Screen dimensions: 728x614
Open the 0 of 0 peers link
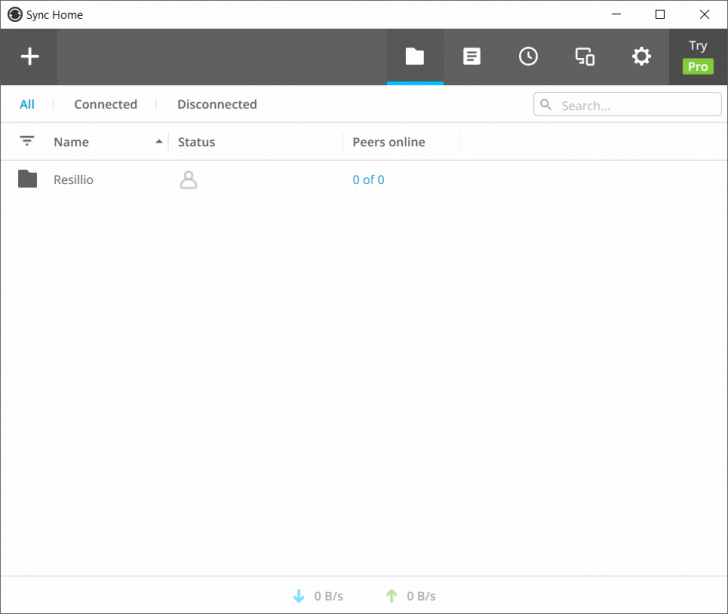tap(368, 180)
